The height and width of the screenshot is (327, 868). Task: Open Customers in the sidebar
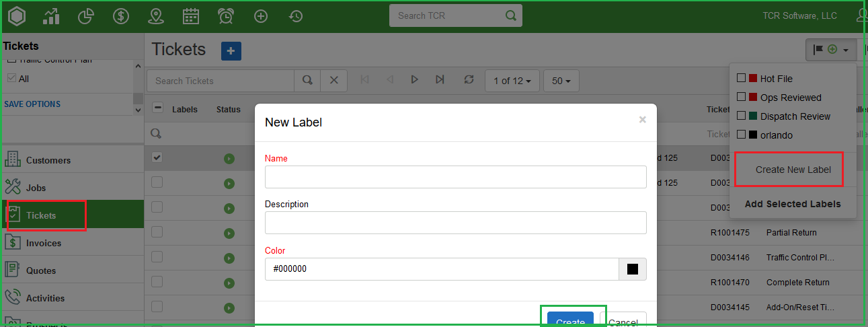48,160
